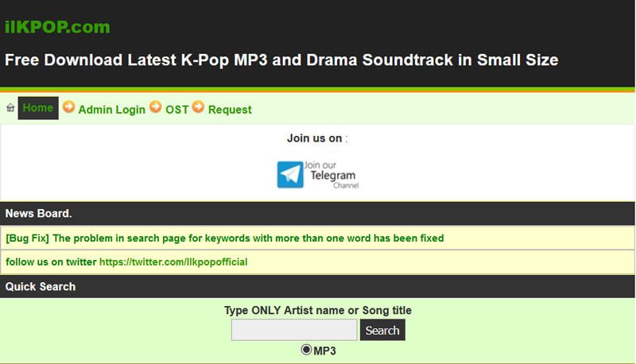Screen dimensions: 636x364
Task: Click Join our Telegram Channel text
Action: coord(332,175)
